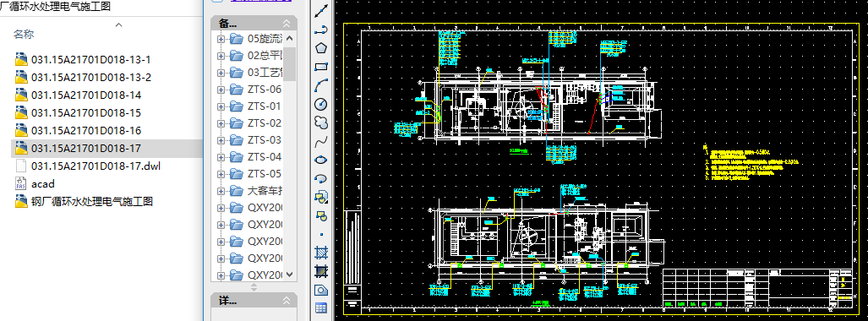Select the Ellipse tool
868x321 pixels.
pyautogui.click(x=321, y=160)
